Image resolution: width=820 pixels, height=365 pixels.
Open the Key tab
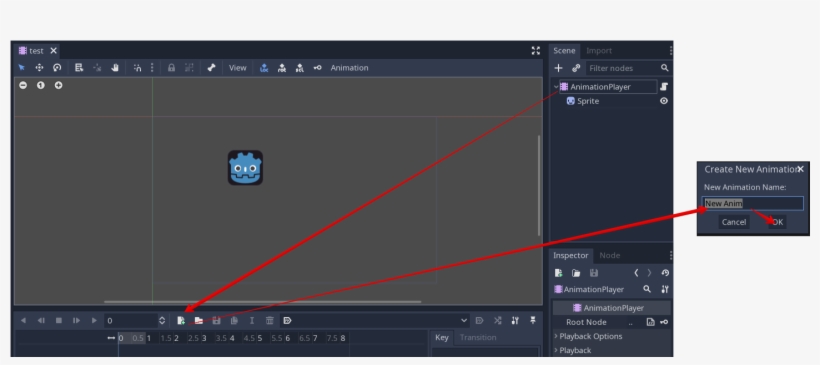click(442, 337)
